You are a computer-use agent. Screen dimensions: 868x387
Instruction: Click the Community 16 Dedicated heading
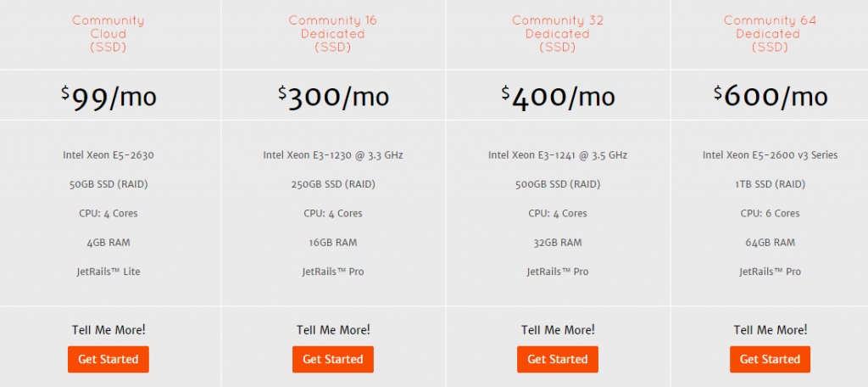coord(333,34)
